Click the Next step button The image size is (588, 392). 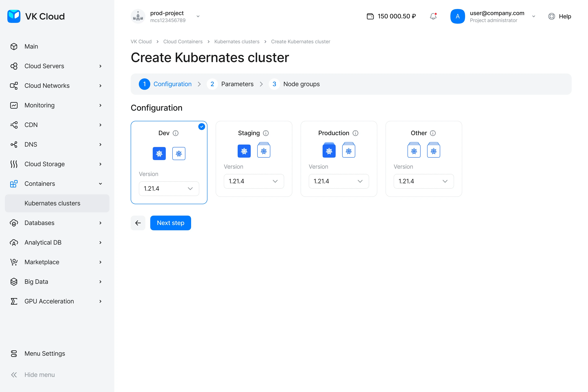point(170,223)
